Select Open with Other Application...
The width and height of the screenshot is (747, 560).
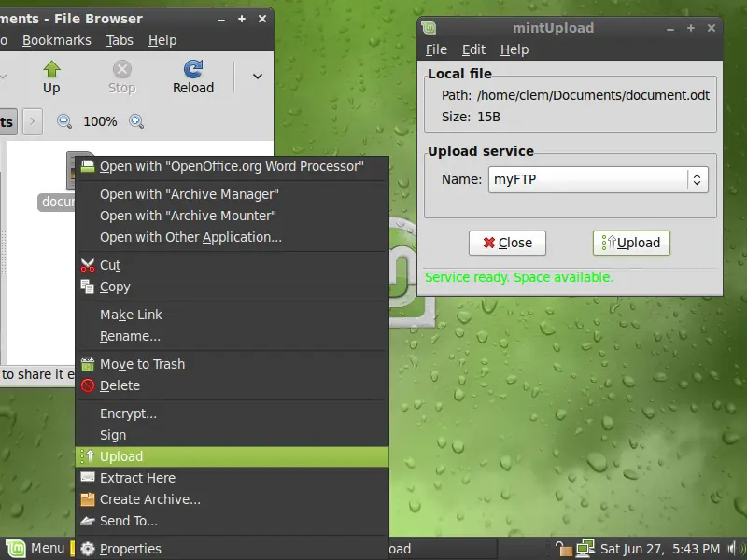pyautogui.click(x=232, y=237)
